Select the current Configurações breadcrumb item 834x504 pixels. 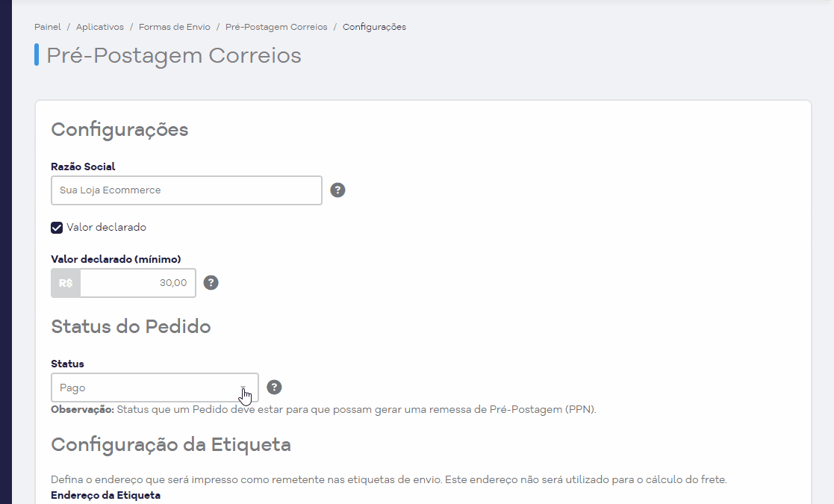[x=375, y=27]
